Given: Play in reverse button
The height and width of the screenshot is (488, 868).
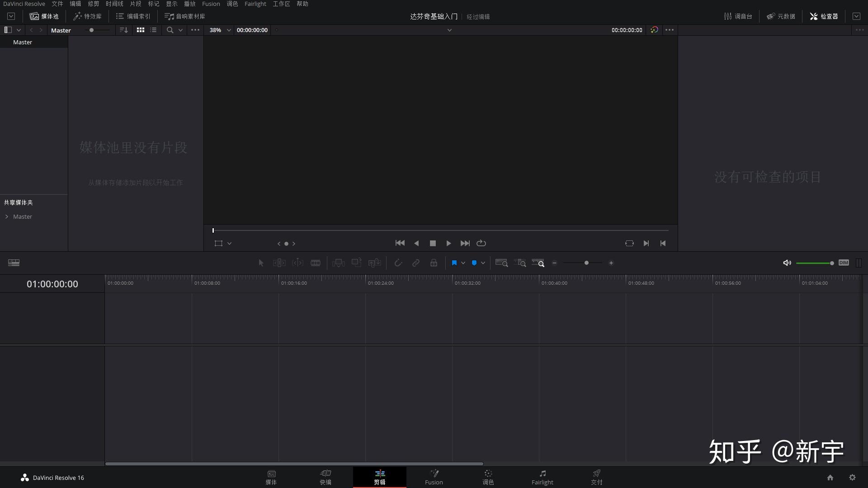Looking at the screenshot, I should point(416,243).
